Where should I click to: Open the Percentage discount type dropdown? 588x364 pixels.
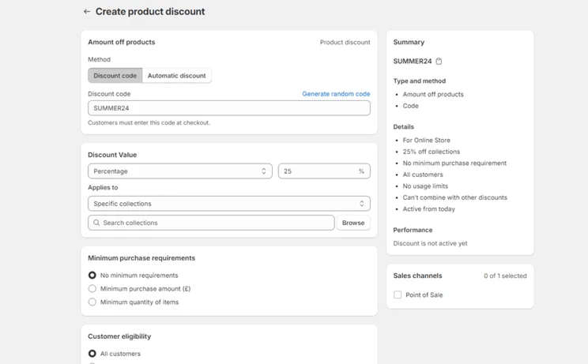(180, 171)
